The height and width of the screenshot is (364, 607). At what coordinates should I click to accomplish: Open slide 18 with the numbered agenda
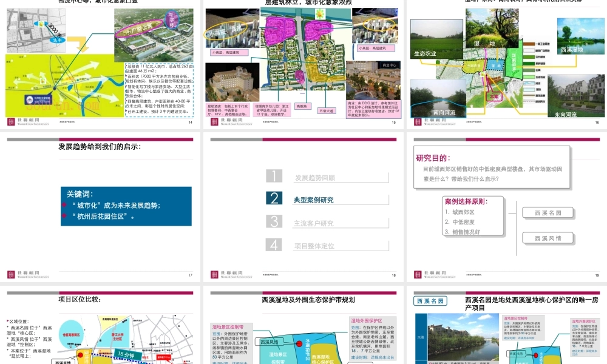click(x=303, y=207)
